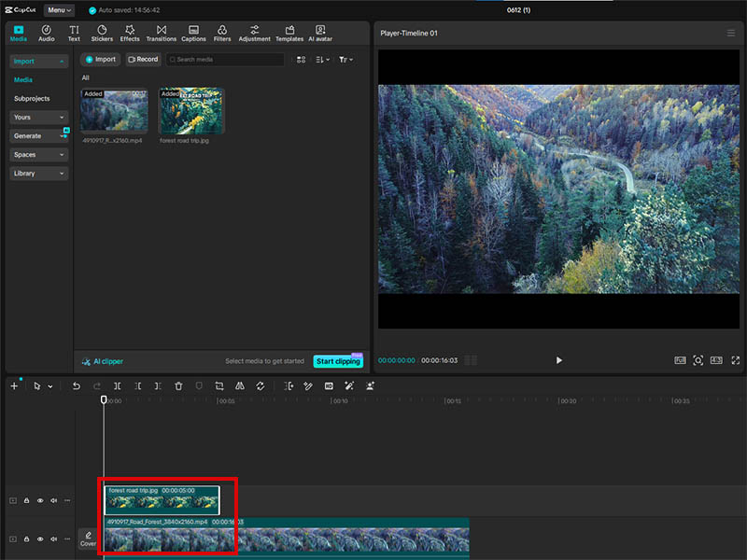
Task: Click the crop icon in timeline toolbar
Action: (x=219, y=386)
